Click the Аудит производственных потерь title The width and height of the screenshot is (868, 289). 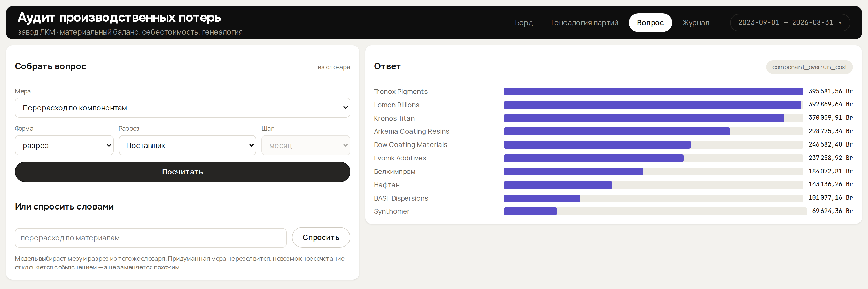(x=119, y=18)
